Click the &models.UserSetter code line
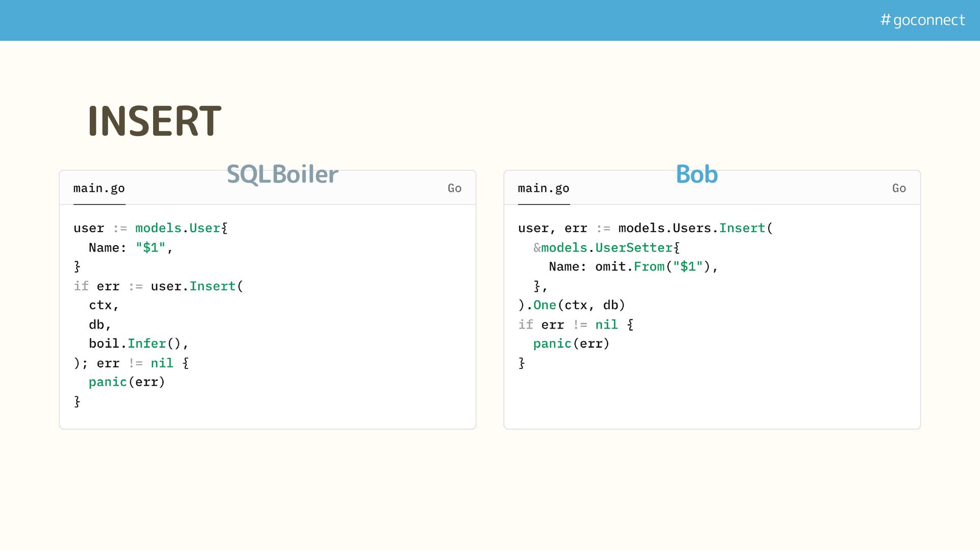This screenshot has height=551, width=980. pos(606,247)
